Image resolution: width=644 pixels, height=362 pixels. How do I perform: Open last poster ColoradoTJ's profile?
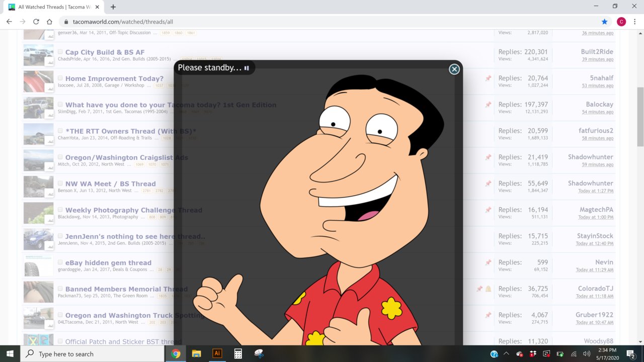[596, 289]
